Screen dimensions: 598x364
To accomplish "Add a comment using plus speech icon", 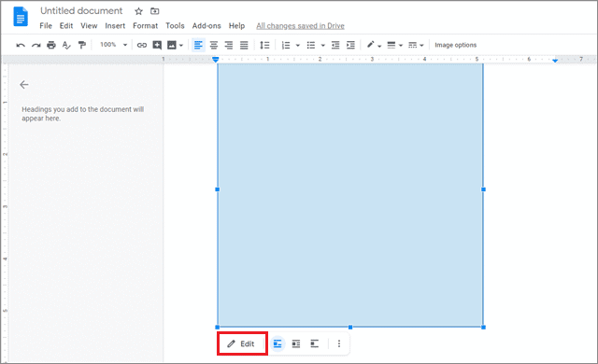I will tap(157, 45).
